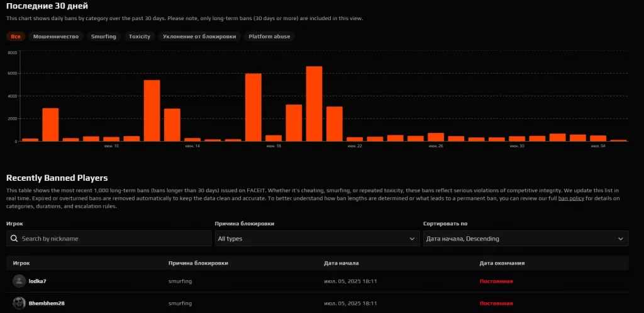Click the chart bar above июн. 18 label
Viewport: 644px width, 313px height.
274,138
